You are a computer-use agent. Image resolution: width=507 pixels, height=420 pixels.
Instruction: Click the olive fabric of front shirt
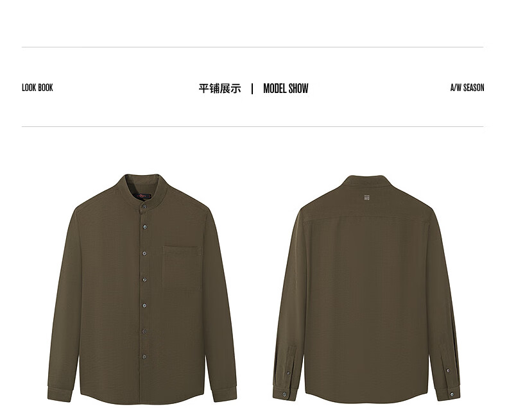110,290
